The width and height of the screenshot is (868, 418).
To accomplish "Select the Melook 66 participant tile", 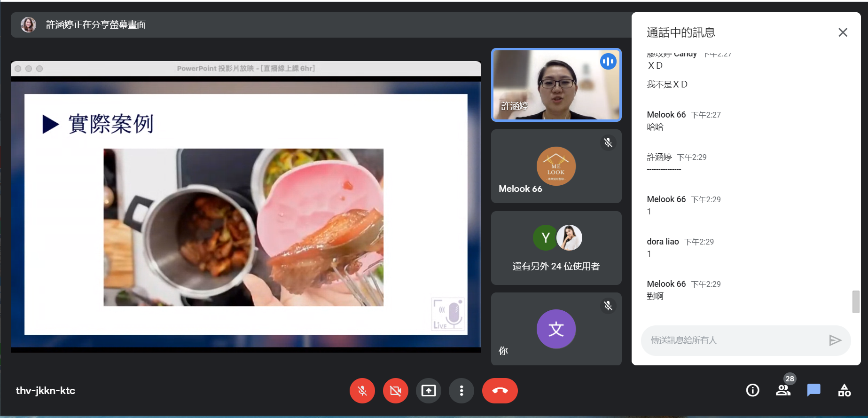I will click(556, 166).
